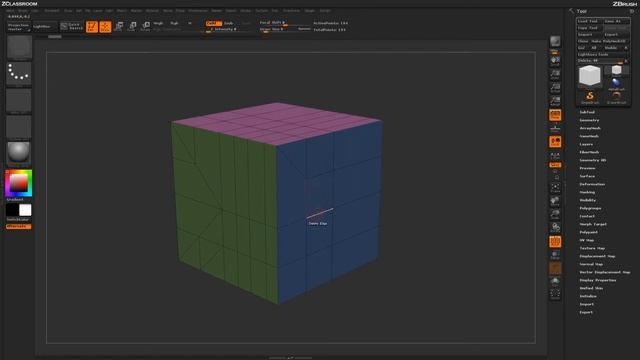Toggle Perspective view on right shelf

click(x=555, y=115)
